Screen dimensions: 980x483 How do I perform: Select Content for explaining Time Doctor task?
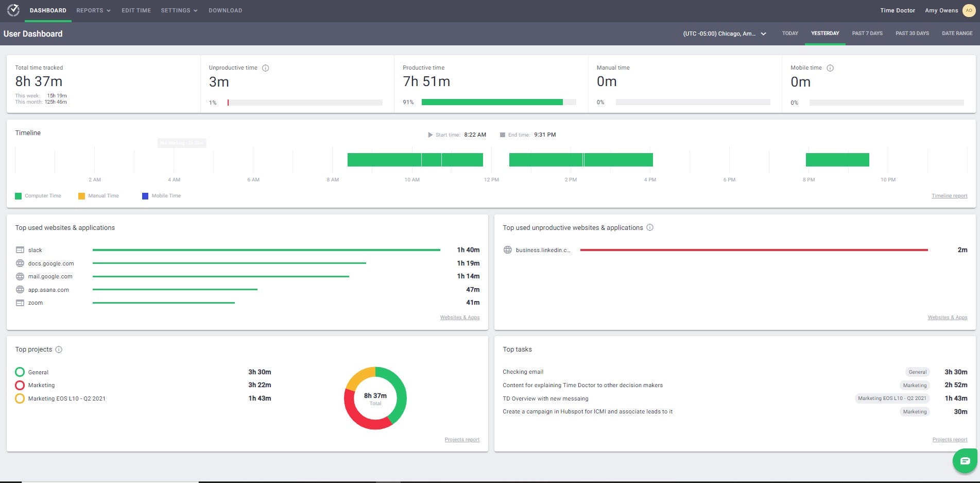[582, 385]
